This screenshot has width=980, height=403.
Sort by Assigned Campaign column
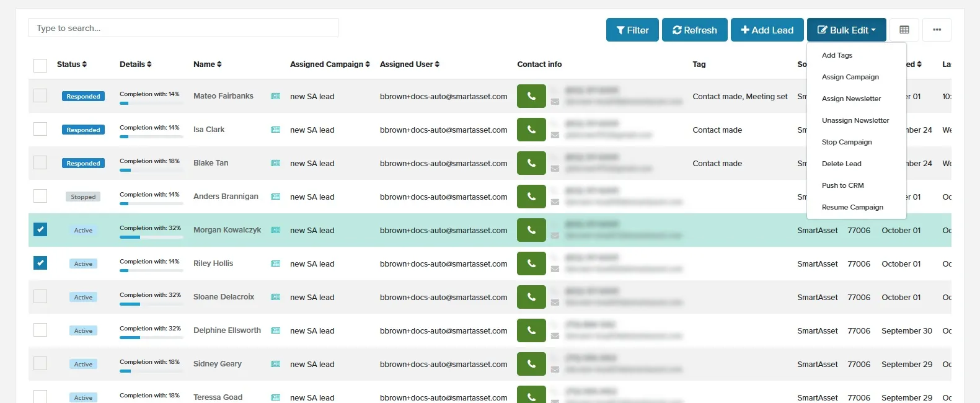tap(330, 64)
